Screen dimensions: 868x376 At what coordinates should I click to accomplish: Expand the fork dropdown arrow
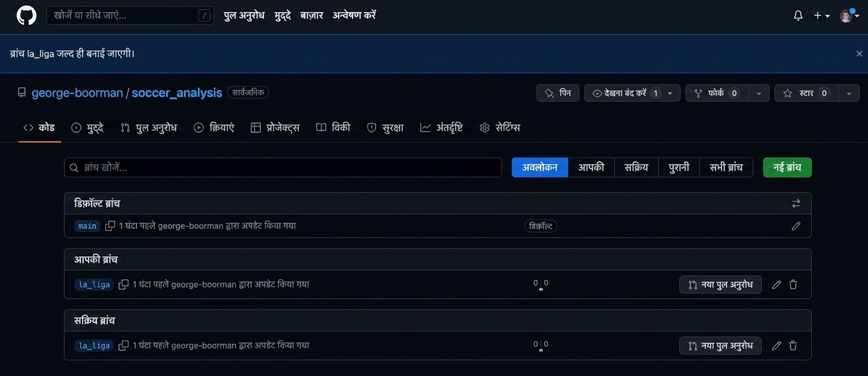point(759,93)
